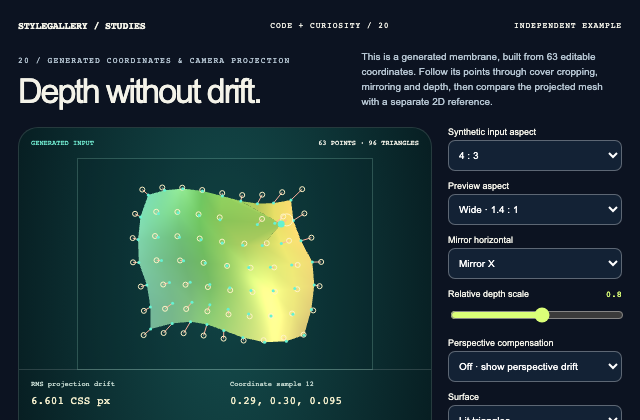Click the INDEPENDENT EXAMPLE header text
The width and height of the screenshot is (640, 420).
click(x=568, y=25)
